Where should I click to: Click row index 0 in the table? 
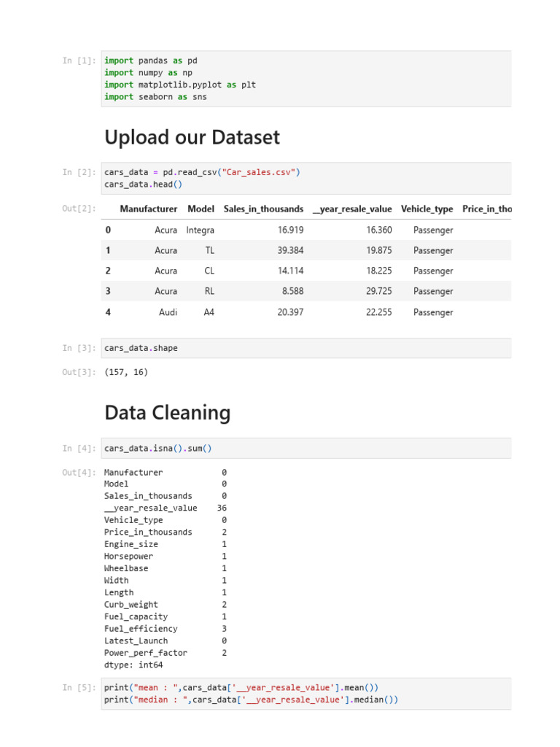[x=108, y=230]
